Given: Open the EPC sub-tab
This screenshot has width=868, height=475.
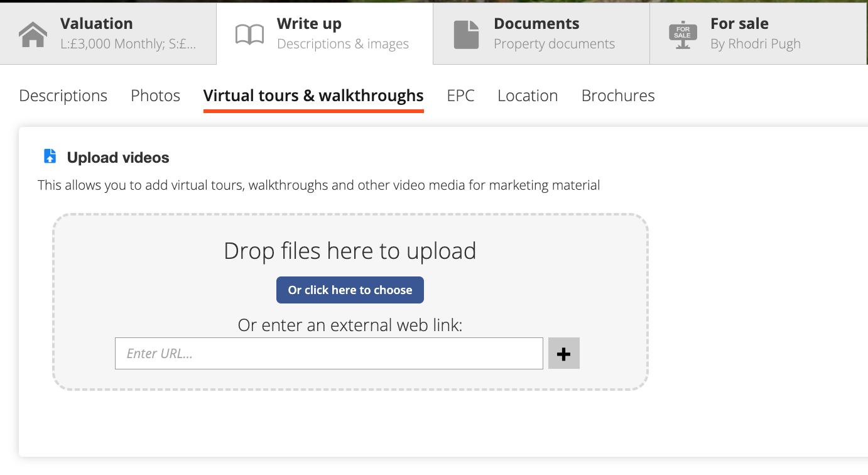Looking at the screenshot, I should pyautogui.click(x=461, y=96).
